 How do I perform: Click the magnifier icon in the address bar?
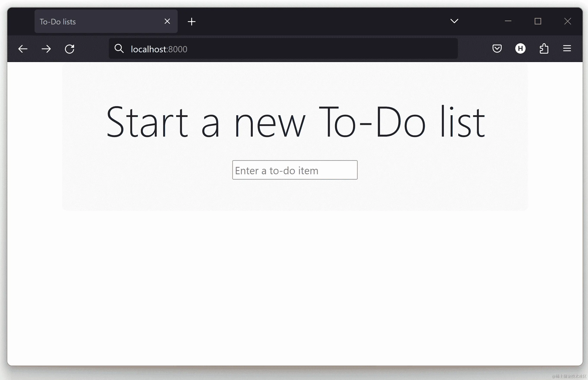click(119, 49)
